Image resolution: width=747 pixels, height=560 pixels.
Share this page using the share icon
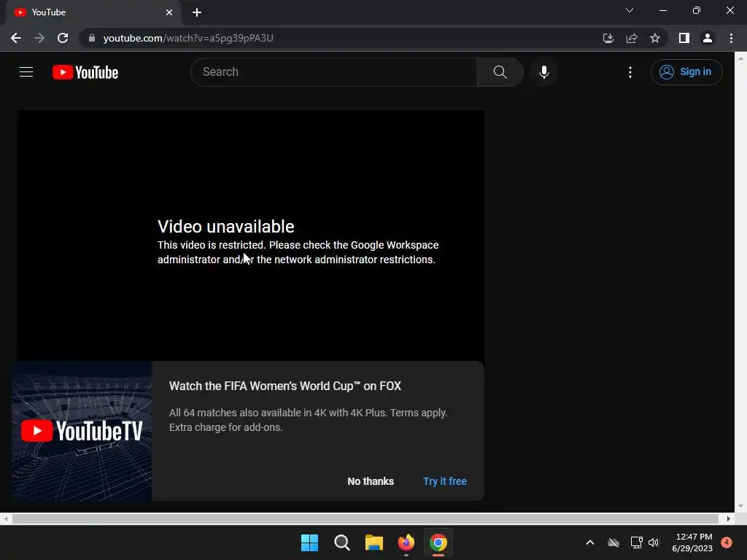point(632,38)
